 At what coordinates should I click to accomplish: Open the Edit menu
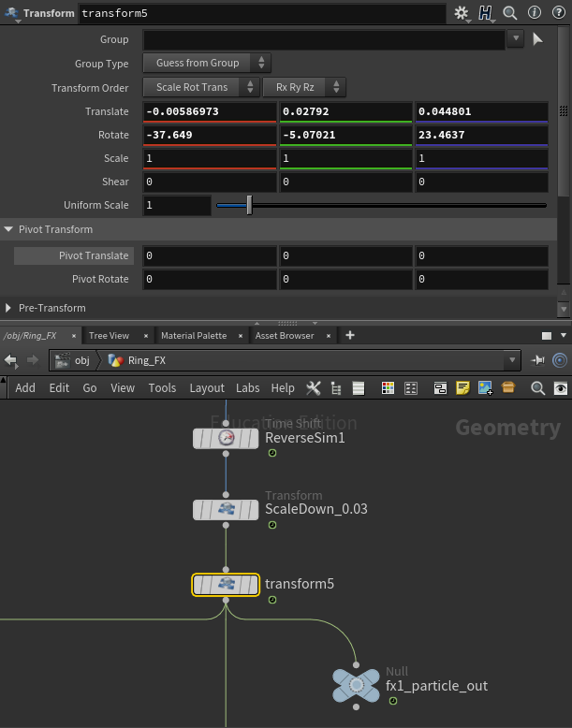click(60, 388)
